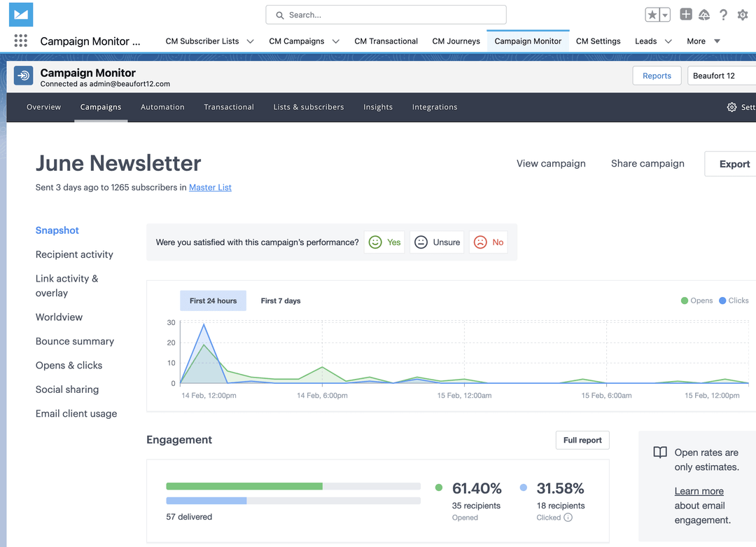
Task: Select Unsure for campaign satisfaction
Action: [436, 242]
